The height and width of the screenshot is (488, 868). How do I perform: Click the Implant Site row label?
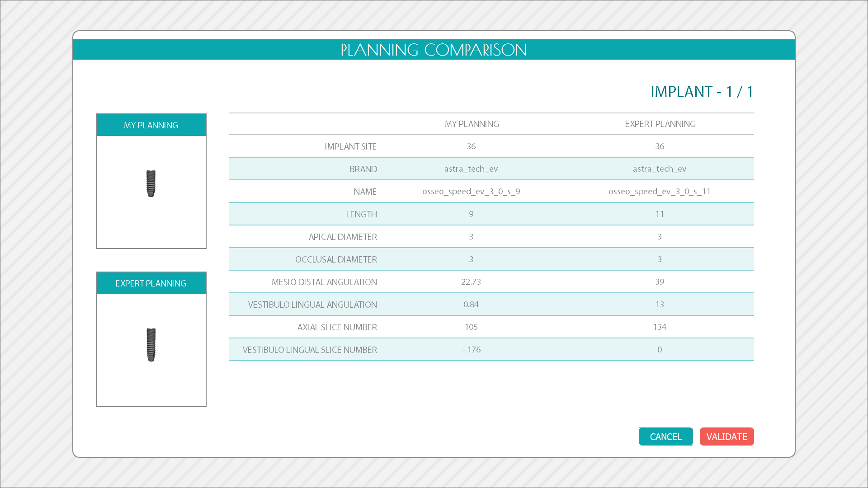pyautogui.click(x=350, y=146)
